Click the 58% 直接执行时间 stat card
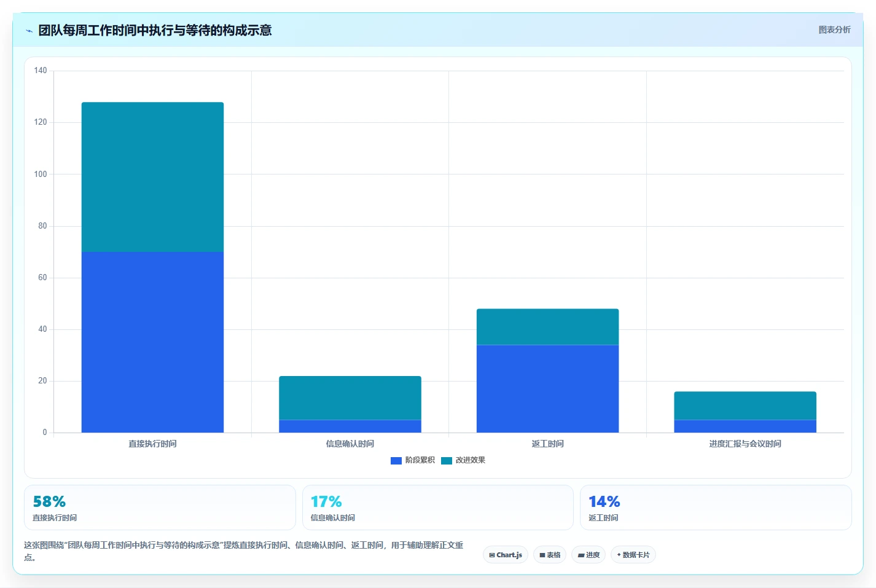This screenshot has height=588, width=876. (160, 508)
